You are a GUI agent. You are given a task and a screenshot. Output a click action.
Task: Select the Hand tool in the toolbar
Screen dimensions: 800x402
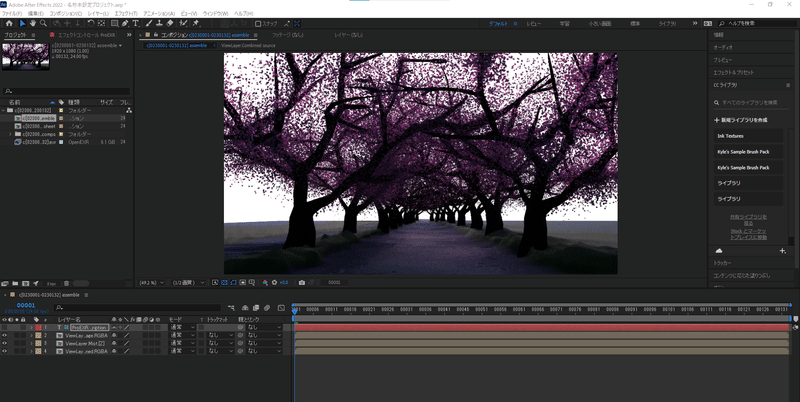[31, 23]
